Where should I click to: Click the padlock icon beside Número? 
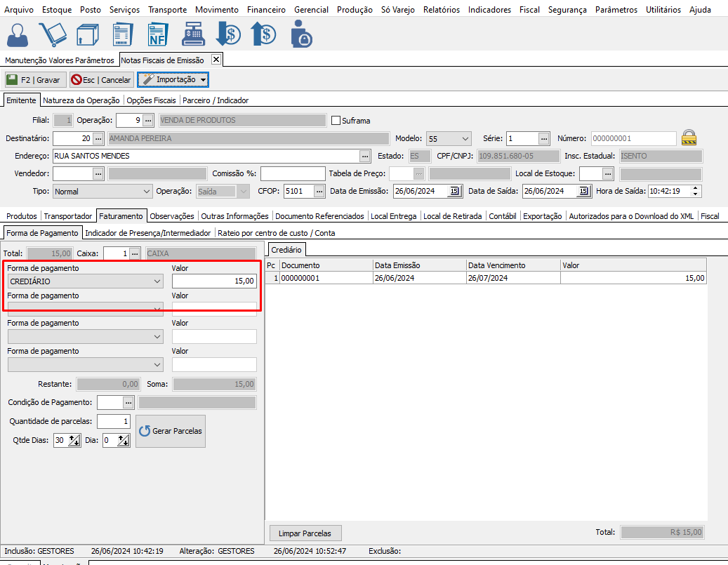[x=689, y=138]
